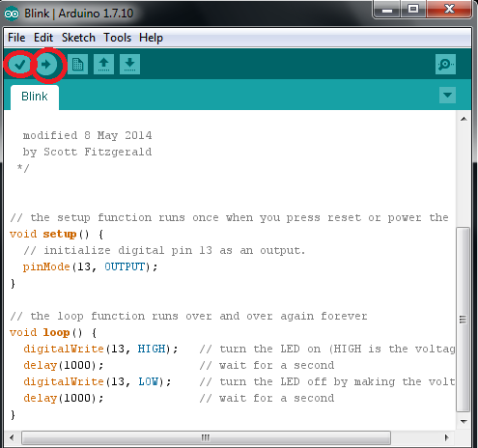Click the closing '*/' comment marker

(x=23, y=168)
